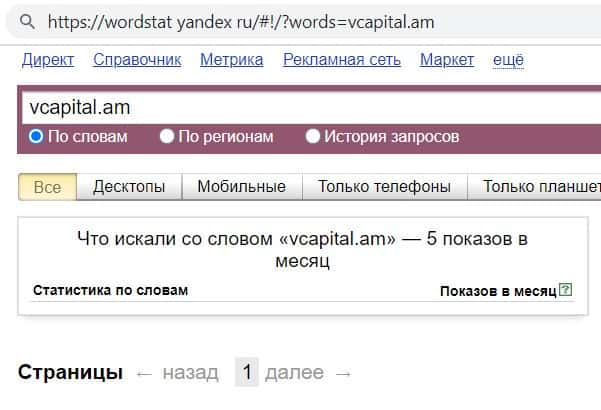601x410 pixels.
Task: Open the Маркет link
Action: [x=447, y=60]
